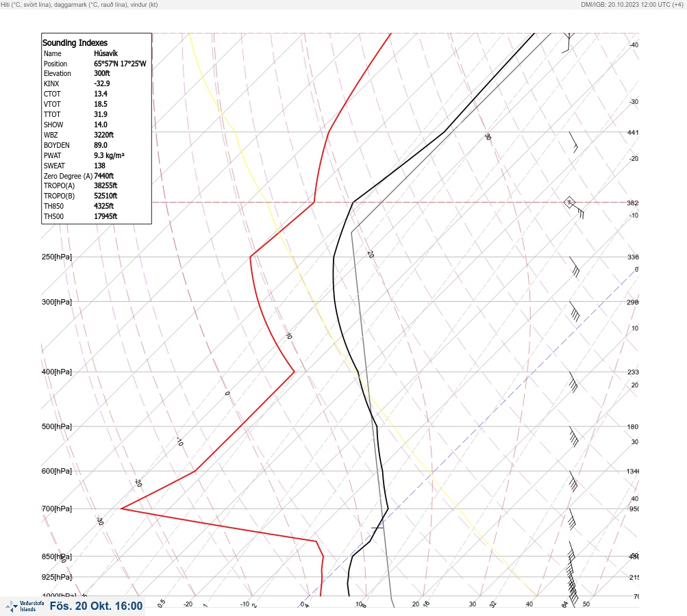This screenshot has width=687, height=616.
Task: Click the '-10' label on the bottom axis
Action: click(245, 604)
